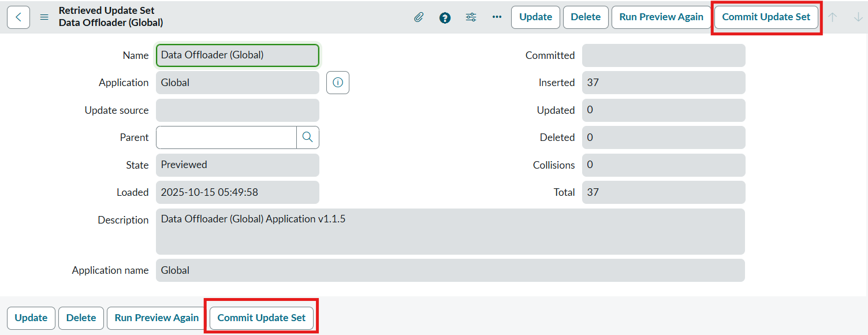This screenshot has width=868, height=335.
Task: Focus the Name field
Action: (x=237, y=55)
